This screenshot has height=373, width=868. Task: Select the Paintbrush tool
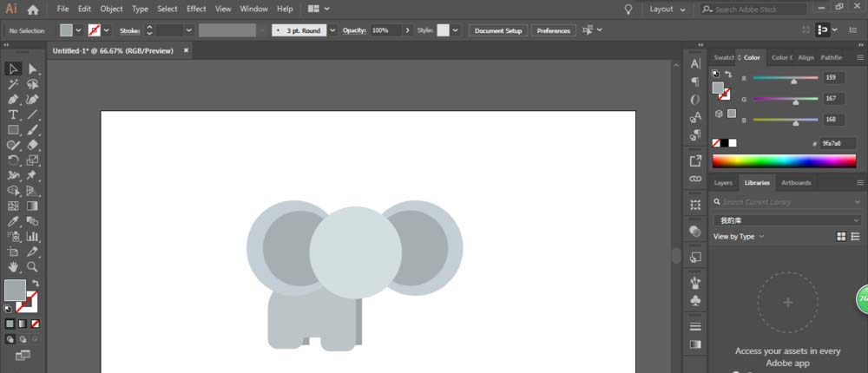pos(33,130)
